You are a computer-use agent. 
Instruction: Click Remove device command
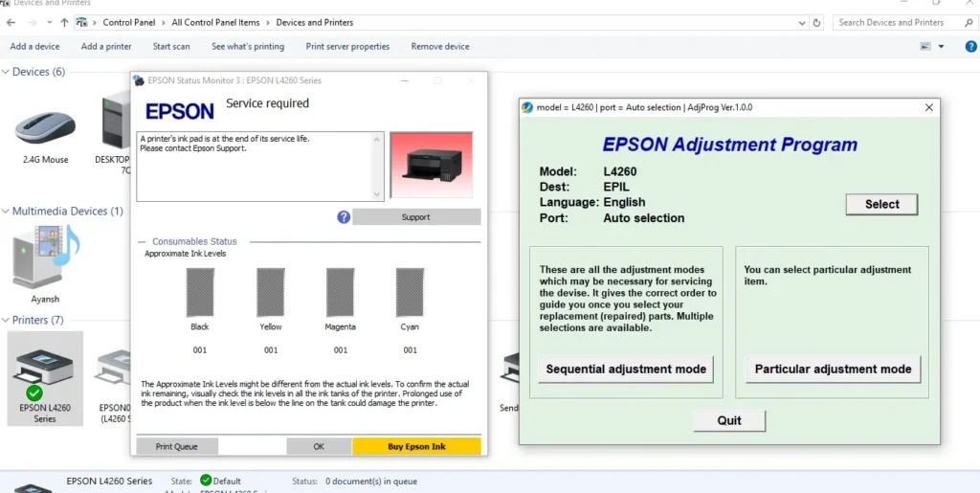[x=440, y=46]
